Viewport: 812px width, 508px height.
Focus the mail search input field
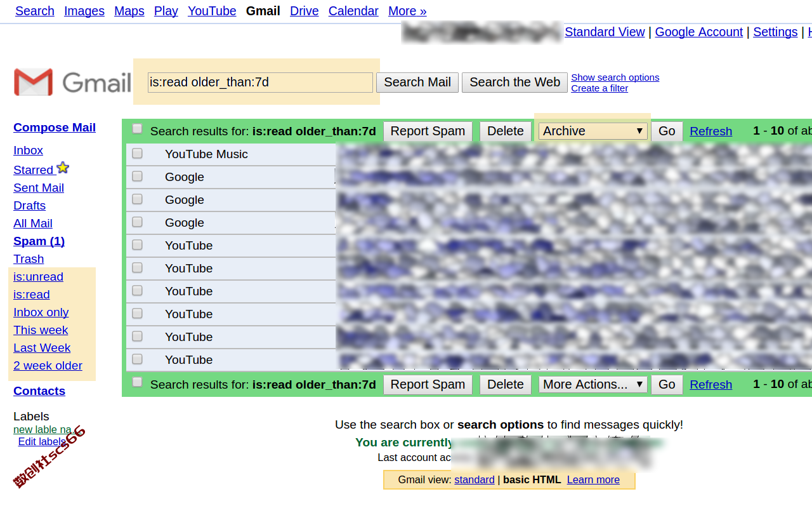[260, 82]
